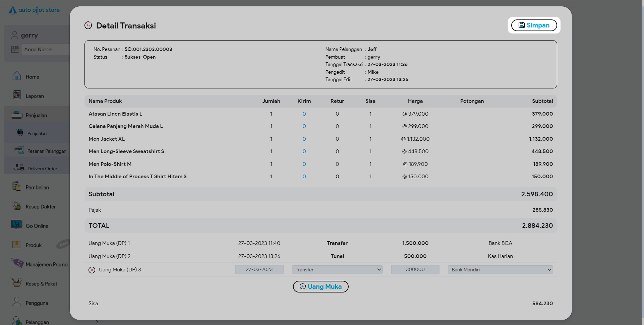
Task: Click the Pembelian clipboard icon
Action: 16,186
